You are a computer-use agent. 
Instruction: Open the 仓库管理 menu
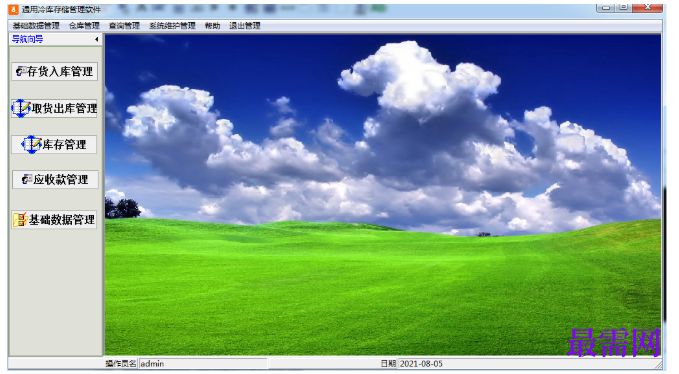84,26
